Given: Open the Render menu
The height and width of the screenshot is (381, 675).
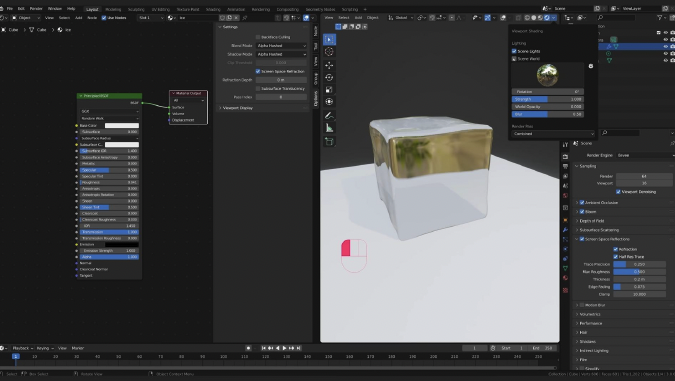Looking at the screenshot, I should pyautogui.click(x=36, y=9).
